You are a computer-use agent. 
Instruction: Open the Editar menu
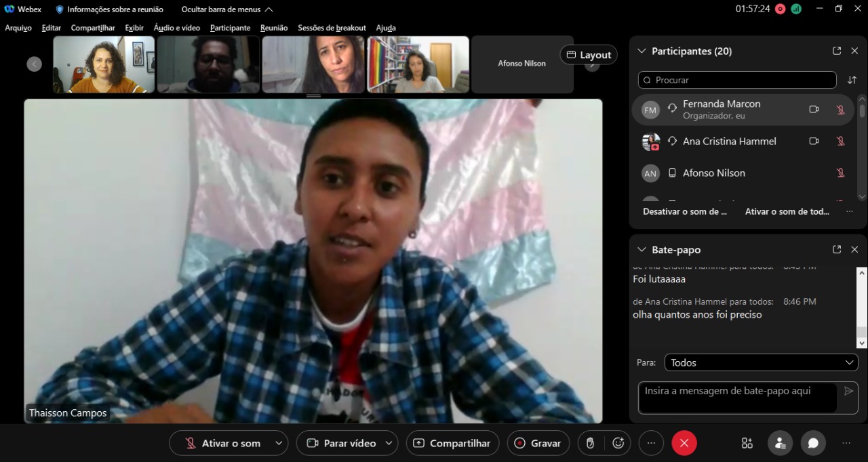click(52, 28)
